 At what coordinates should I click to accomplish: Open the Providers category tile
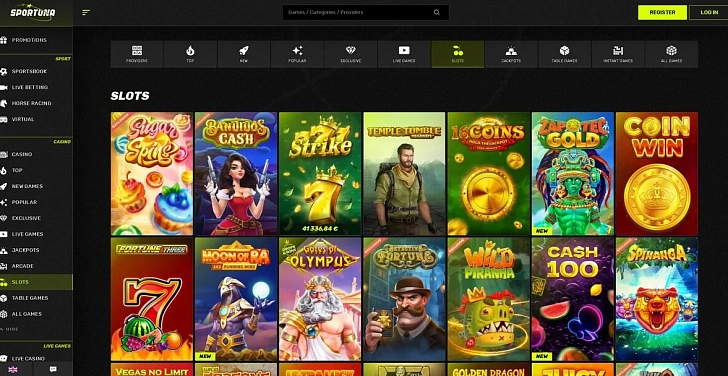136,54
